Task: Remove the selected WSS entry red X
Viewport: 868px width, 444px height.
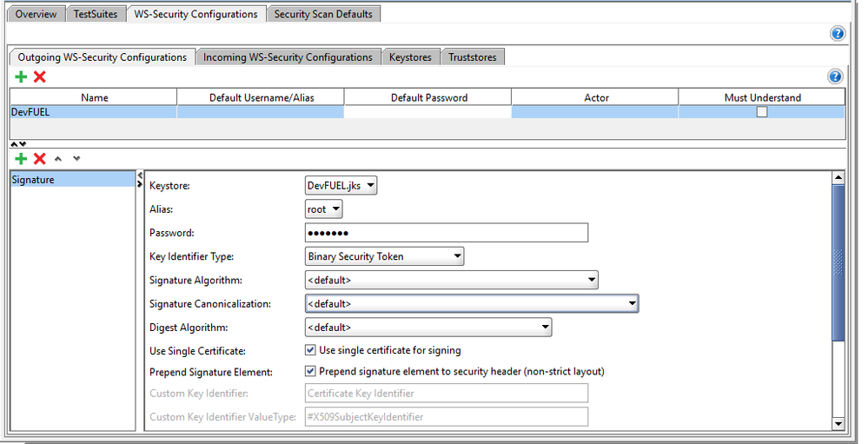Action: (x=40, y=159)
